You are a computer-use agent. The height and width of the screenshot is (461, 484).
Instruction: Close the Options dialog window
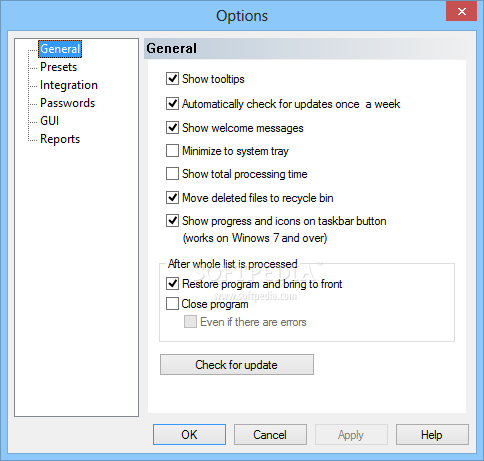(x=462, y=12)
